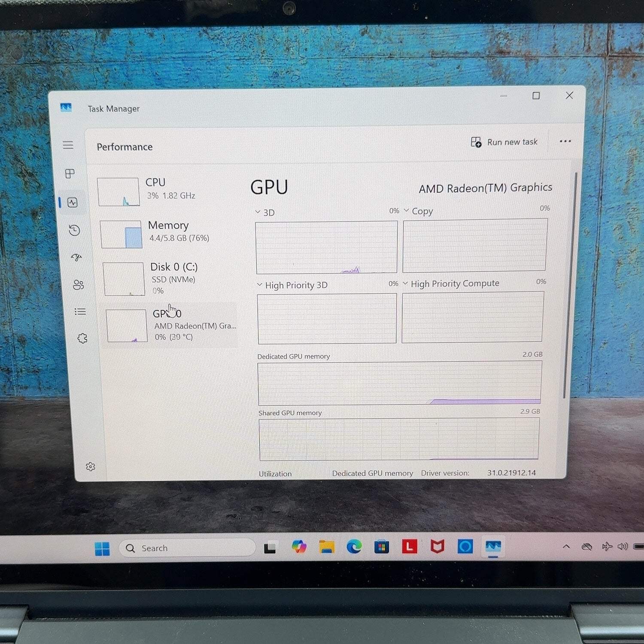This screenshot has height=644, width=644.
Task: Click the GPU panel vertical scrollbar
Action: 570,286
